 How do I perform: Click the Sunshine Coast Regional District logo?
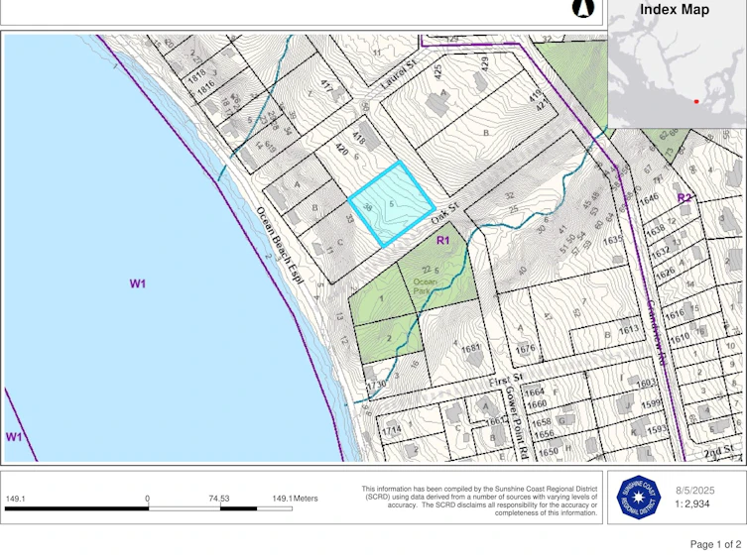click(639, 498)
